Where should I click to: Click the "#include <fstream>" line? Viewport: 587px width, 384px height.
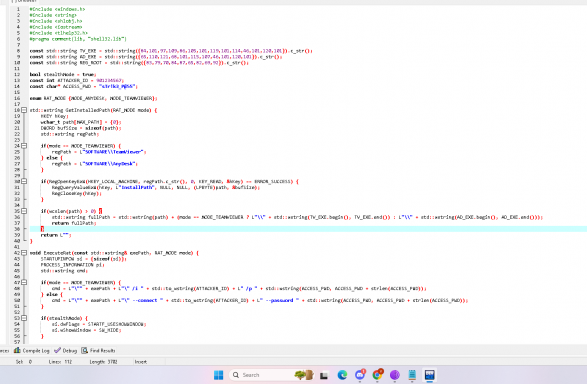tap(56, 27)
